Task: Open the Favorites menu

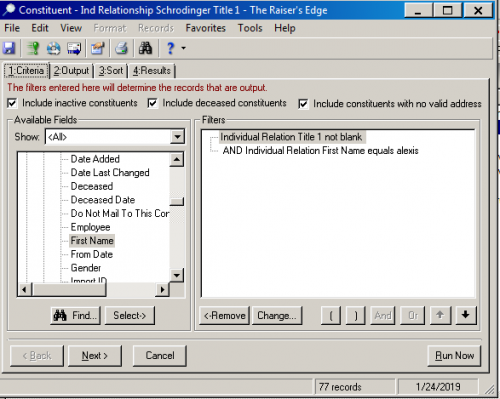Action: click(205, 28)
